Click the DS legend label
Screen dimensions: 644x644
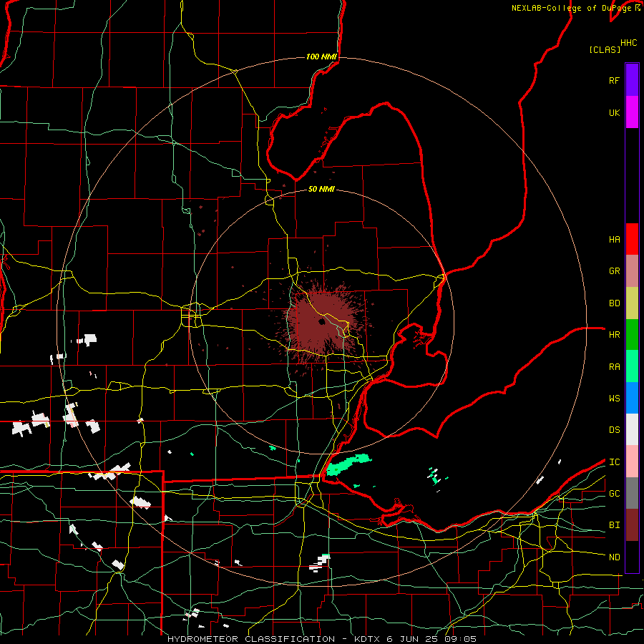pos(614,430)
